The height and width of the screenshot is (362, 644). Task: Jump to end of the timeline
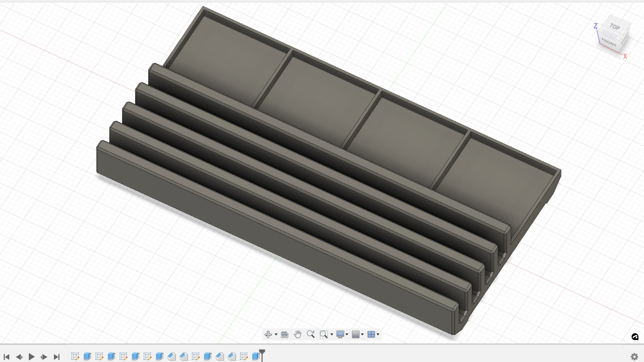coord(57,357)
